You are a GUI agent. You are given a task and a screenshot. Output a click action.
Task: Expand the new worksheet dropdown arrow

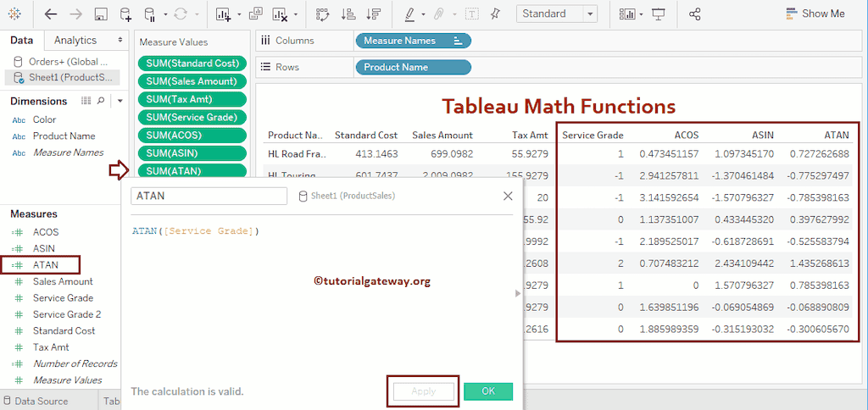click(x=239, y=15)
